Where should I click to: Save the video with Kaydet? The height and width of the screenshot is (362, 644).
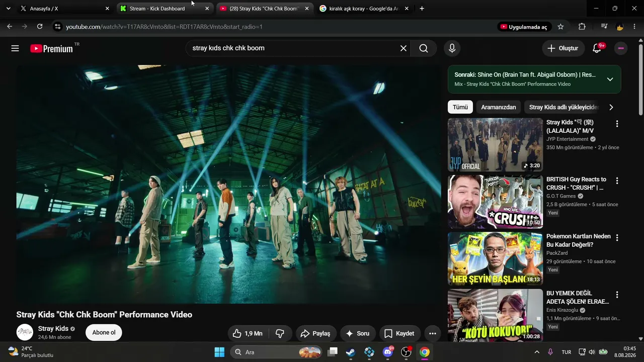click(399, 333)
